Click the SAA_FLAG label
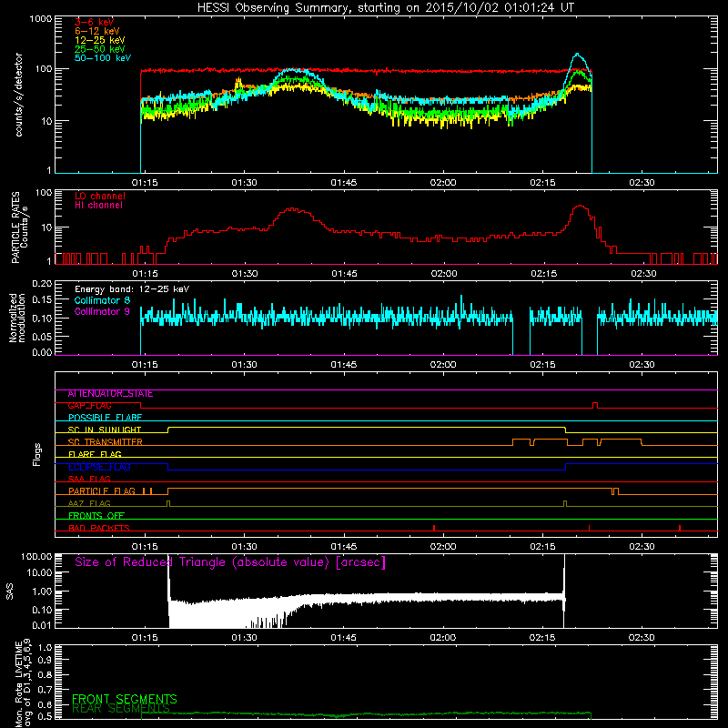The height and width of the screenshot is (728, 728). [x=89, y=479]
